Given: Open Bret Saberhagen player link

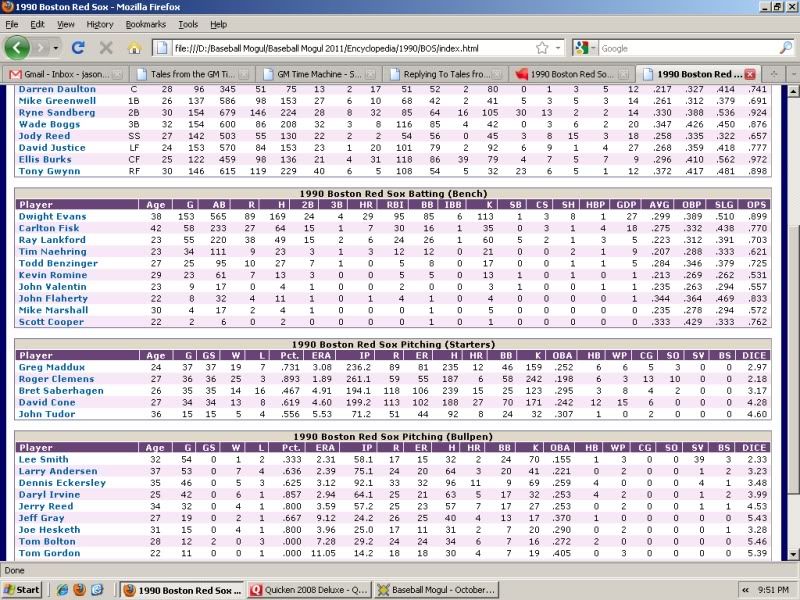Looking at the screenshot, I should [x=61, y=390].
